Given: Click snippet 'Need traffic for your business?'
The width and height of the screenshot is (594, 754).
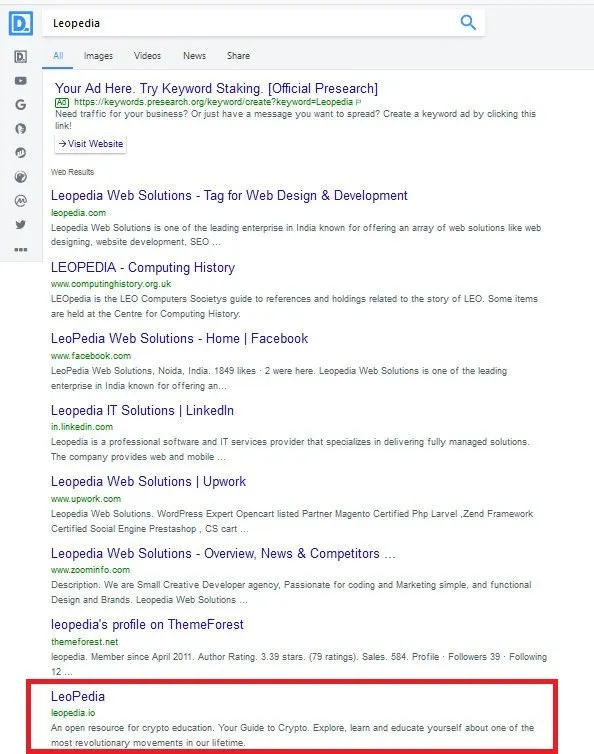Looking at the screenshot, I should [x=295, y=120].
